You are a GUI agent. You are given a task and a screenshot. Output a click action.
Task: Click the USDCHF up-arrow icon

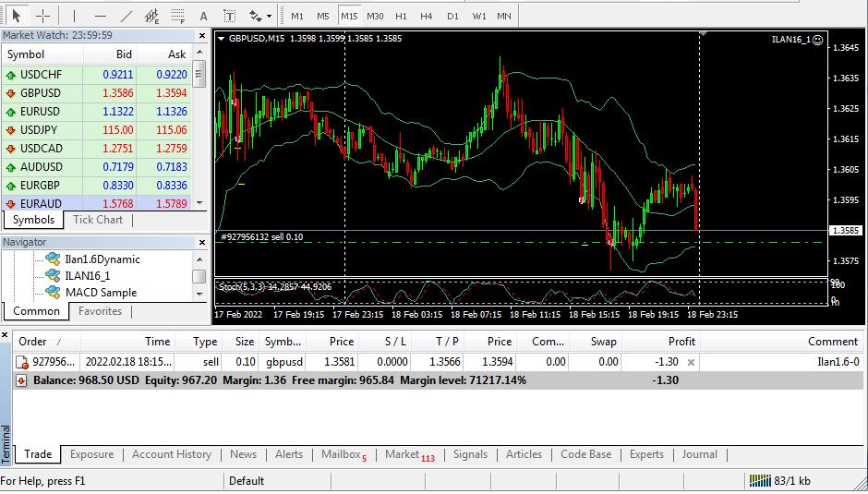pyautogui.click(x=10, y=75)
